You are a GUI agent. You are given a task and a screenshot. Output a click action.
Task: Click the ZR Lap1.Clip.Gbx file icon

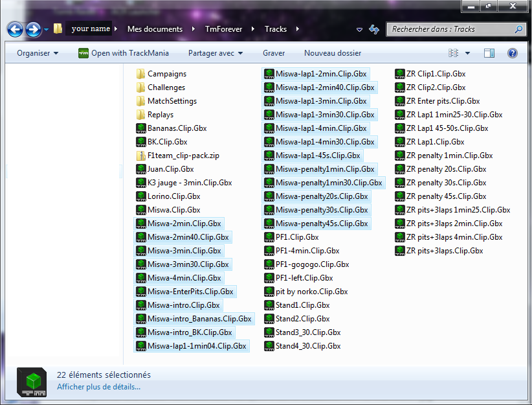click(x=400, y=142)
